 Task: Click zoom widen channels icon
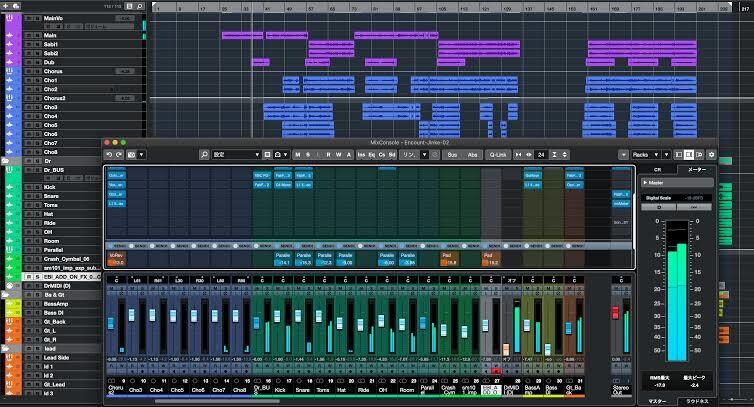(528, 154)
